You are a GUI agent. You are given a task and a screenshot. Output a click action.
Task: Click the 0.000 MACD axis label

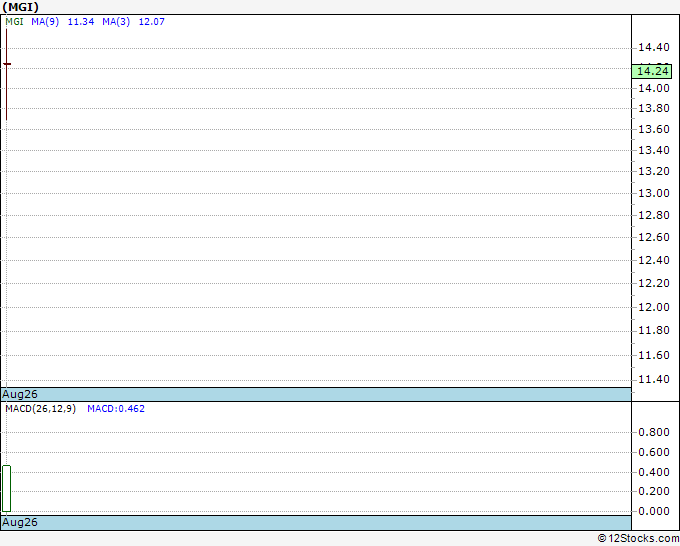654,511
